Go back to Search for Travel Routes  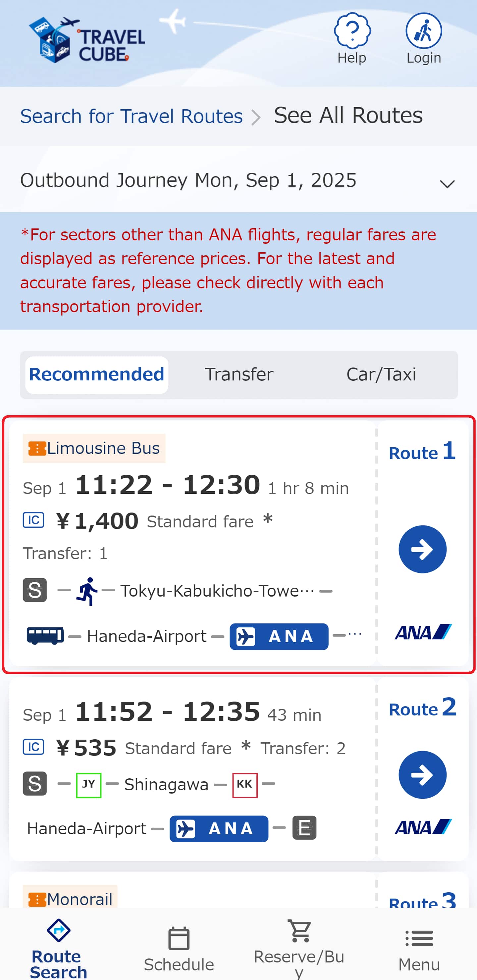point(131,116)
